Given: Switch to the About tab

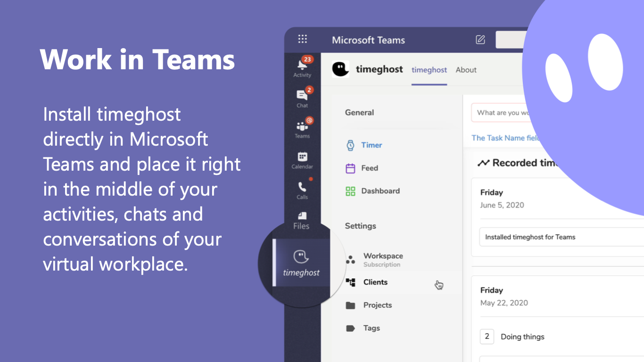Looking at the screenshot, I should point(466,70).
